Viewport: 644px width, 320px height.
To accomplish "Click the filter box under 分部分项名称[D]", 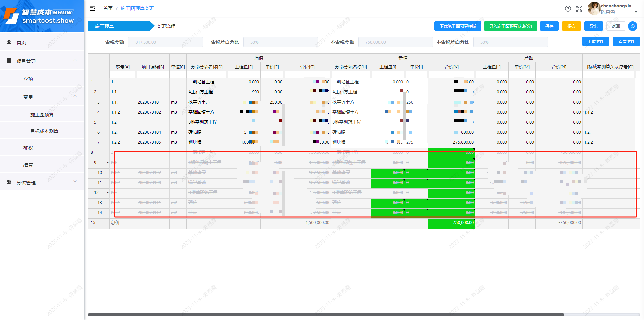I will point(207,74).
